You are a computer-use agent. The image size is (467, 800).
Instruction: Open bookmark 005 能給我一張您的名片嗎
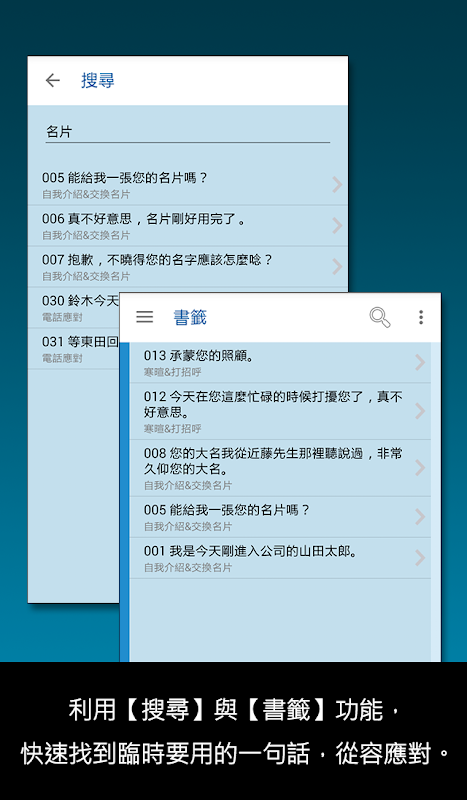pyautogui.click(x=280, y=517)
